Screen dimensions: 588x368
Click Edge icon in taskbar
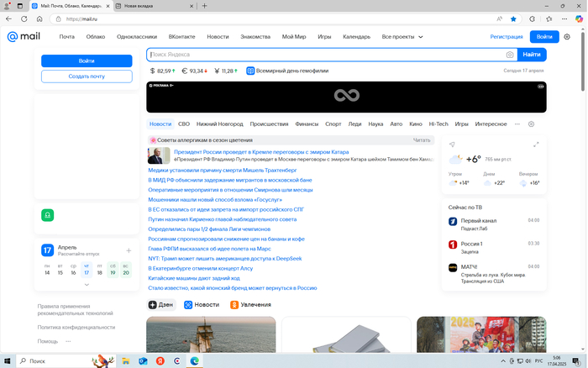(194, 361)
